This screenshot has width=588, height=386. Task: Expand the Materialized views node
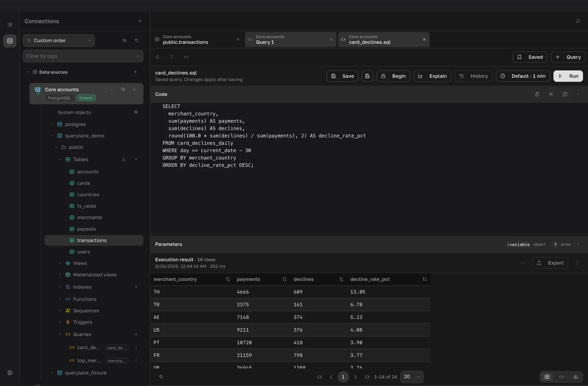point(60,275)
